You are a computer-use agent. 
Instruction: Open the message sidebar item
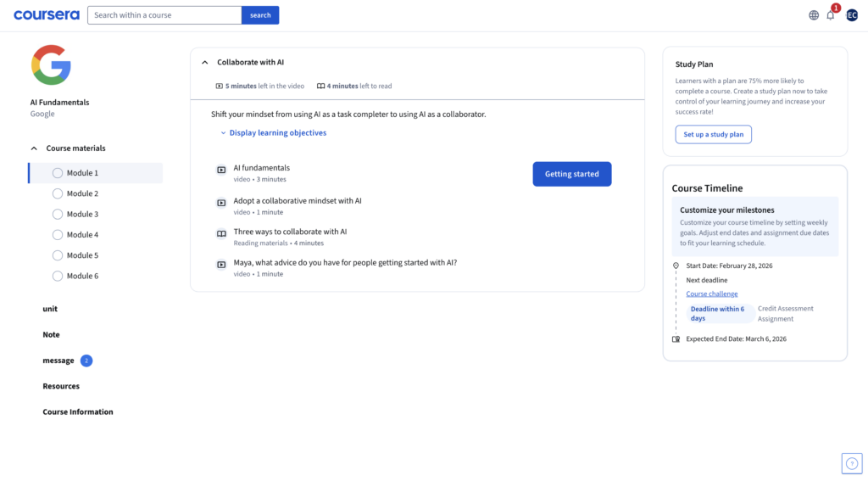coord(58,361)
